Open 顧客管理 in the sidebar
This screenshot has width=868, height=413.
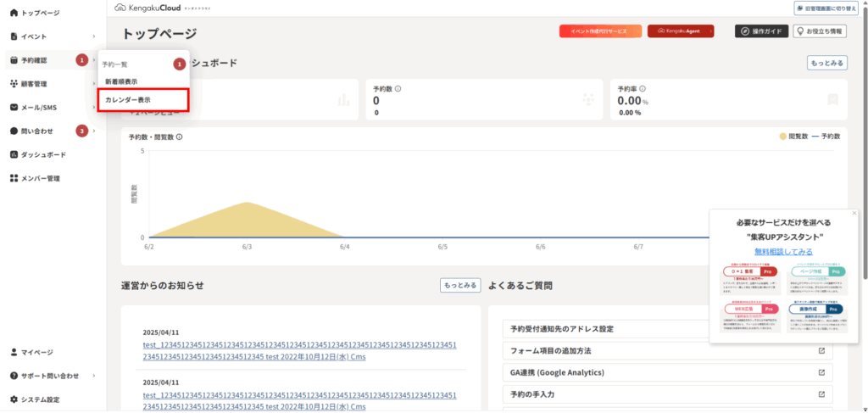(x=34, y=84)
